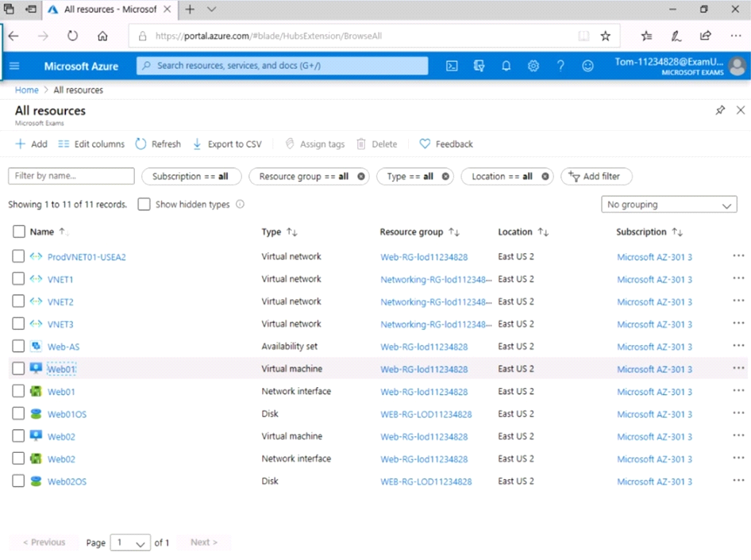This screenshot has height=560, width=751.
Task: Go to browser home page
Action: point(102,36)
